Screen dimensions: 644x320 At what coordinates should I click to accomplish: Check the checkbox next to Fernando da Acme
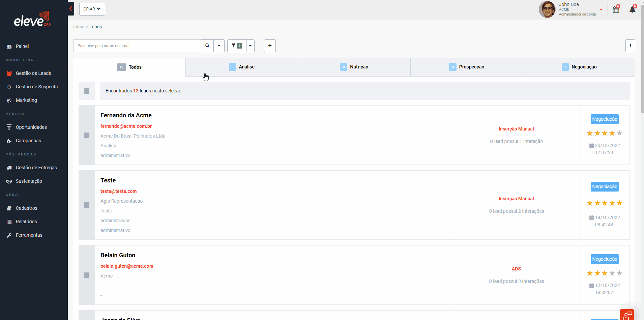coord(87,135)
